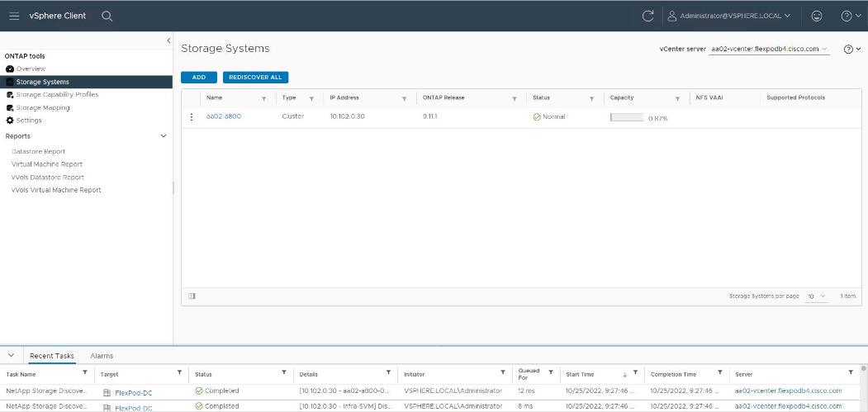
Task: Switch to the Recent Tasks tab
Action: (51, 356)
